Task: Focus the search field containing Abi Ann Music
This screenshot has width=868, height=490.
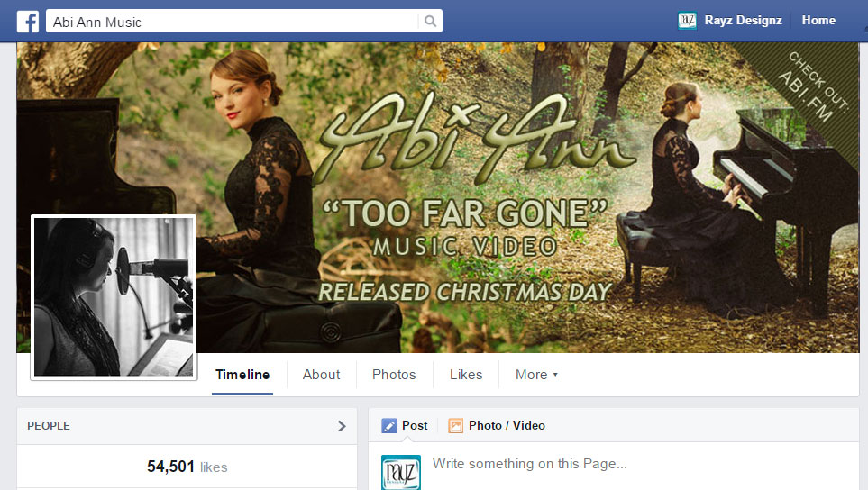Action: (x=234, y=21)
